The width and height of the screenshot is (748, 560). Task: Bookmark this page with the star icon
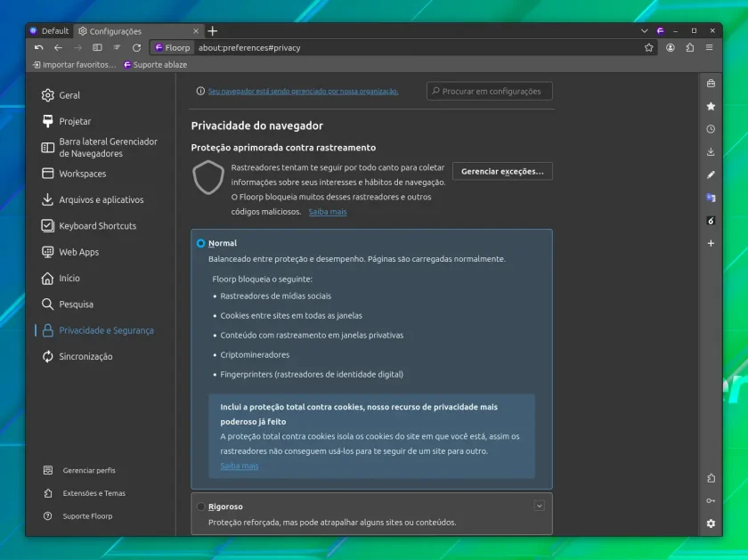[649, 48]
